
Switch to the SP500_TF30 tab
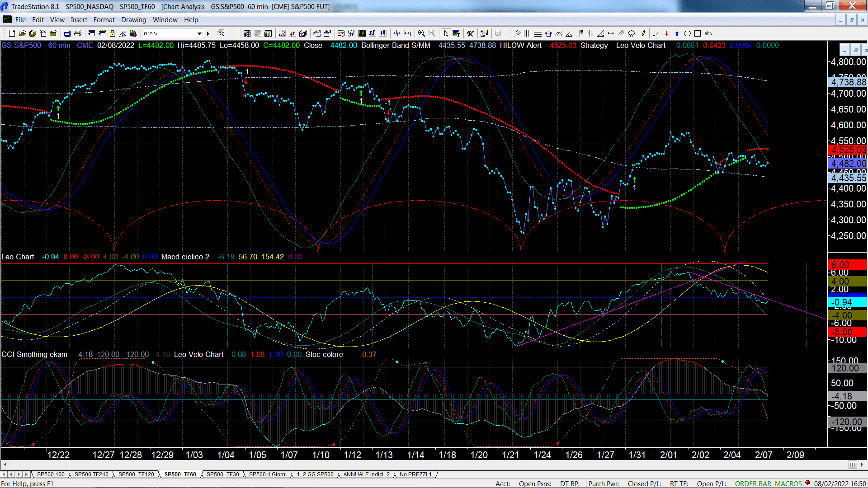point(222,474)
